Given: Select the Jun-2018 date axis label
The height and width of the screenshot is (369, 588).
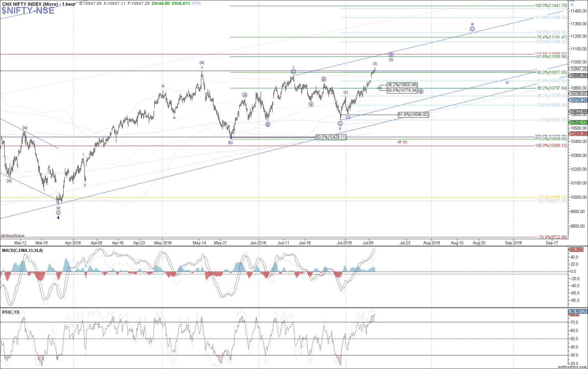Looking at the screenshot, I should click(258, 243).
